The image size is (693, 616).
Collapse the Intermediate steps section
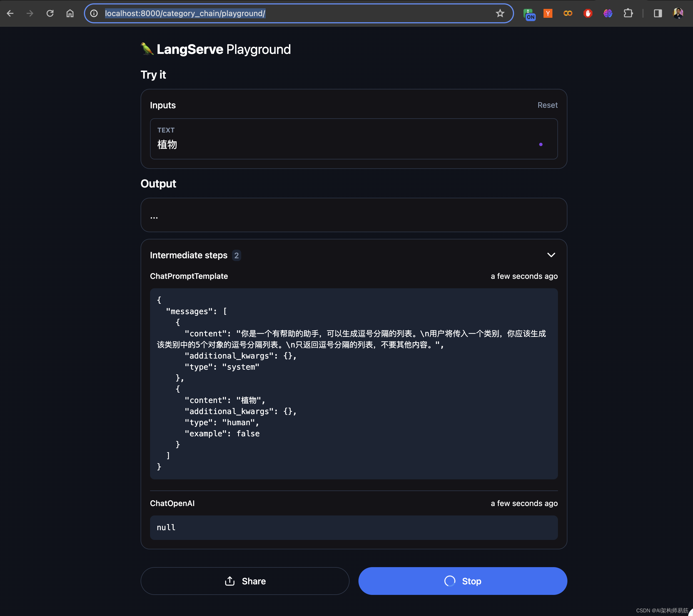(551, 255)
